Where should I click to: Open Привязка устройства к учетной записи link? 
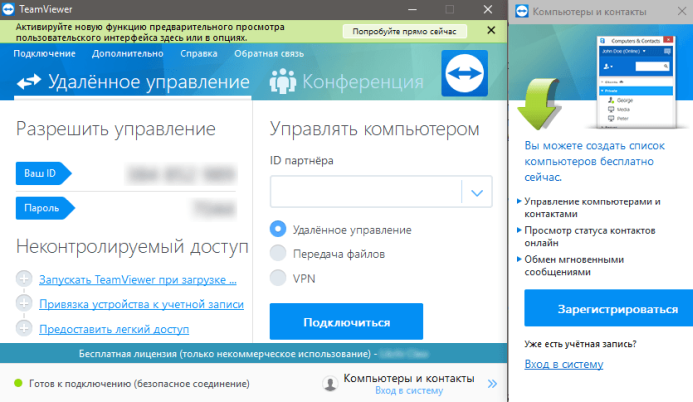pos(141,304)
